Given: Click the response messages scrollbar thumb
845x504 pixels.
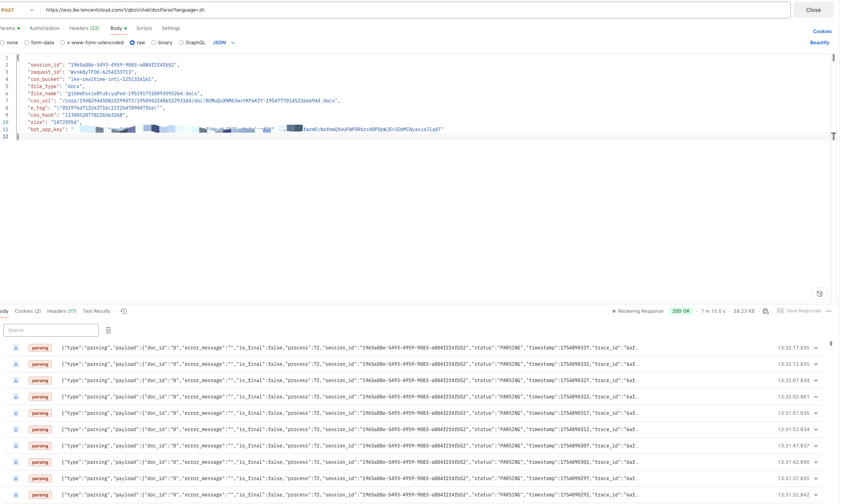Looking at the screenshot, I should click(x=831, y=343).
